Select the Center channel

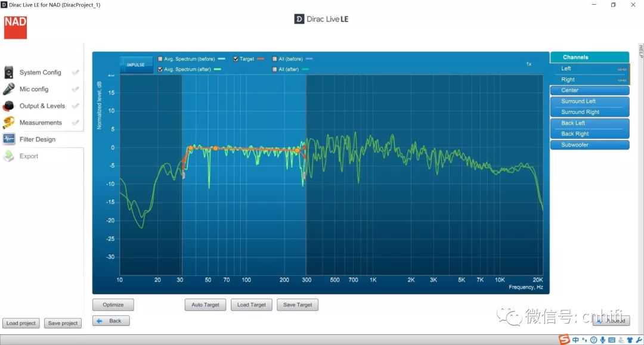[589, 91]
